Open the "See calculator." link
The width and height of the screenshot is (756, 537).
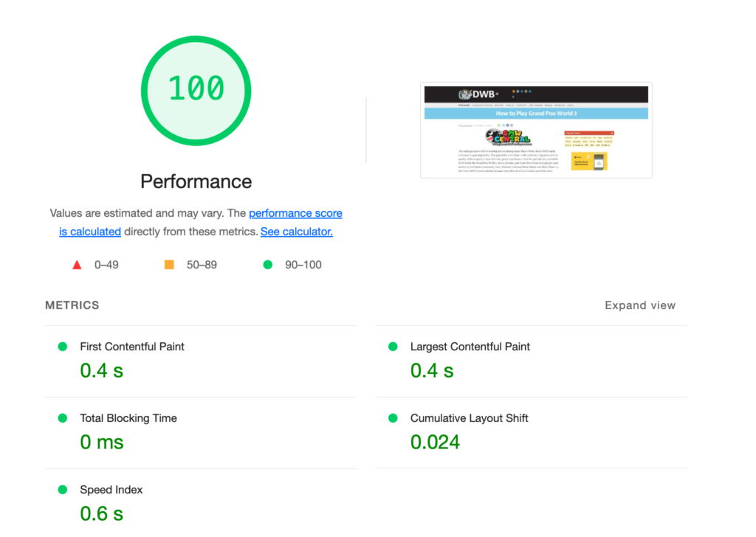(x=296, y=232)
